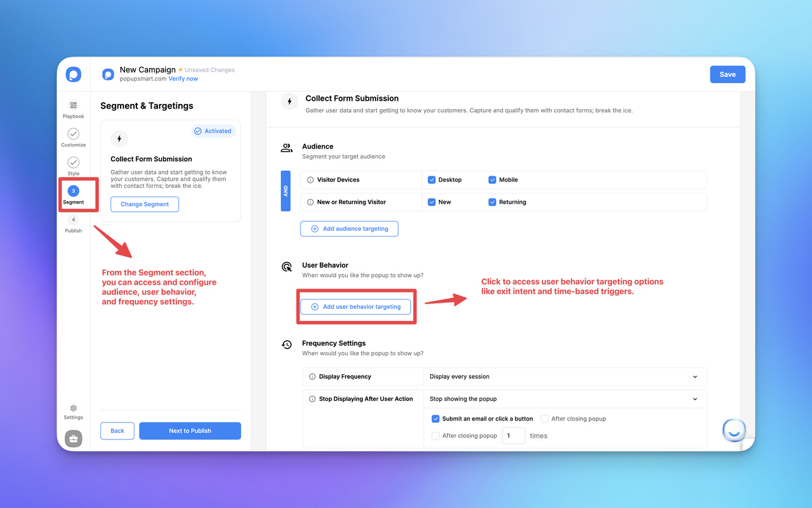Expand the Stop showing the popup dropdown
812x508 pixels.
(x=565, y=398)
